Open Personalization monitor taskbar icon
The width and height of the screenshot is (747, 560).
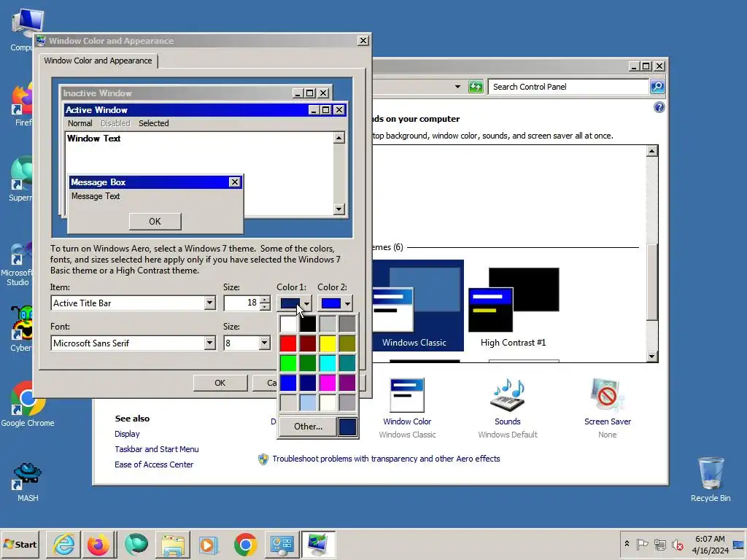click(318, 544)
